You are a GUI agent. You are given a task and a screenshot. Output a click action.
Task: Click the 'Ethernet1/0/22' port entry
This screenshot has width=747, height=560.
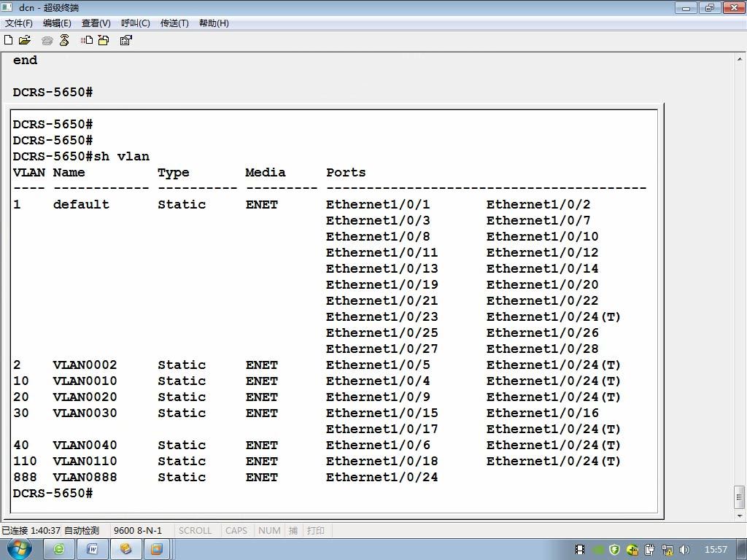(x=542, y=300)
